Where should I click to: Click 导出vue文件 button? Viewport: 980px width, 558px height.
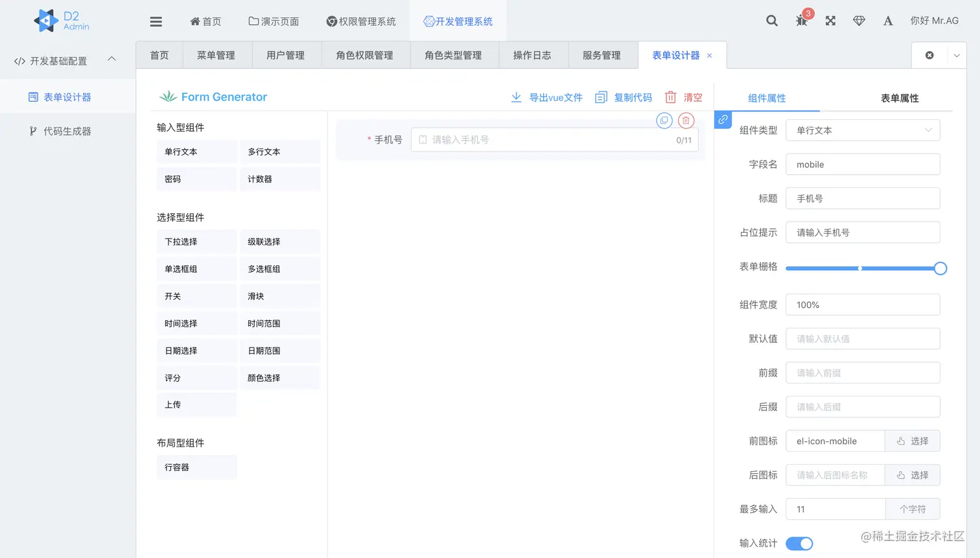[x=547, y=97]
